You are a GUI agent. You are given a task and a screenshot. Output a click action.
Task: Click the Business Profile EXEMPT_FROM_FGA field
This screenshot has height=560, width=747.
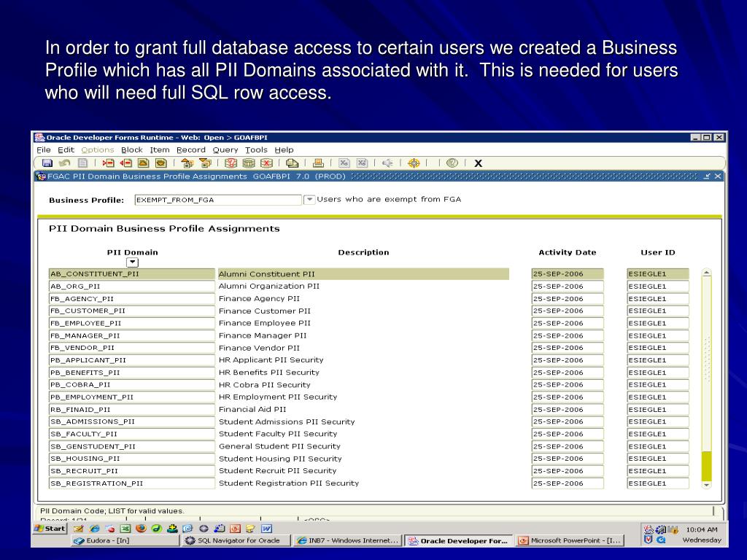[x=218, y=200]
